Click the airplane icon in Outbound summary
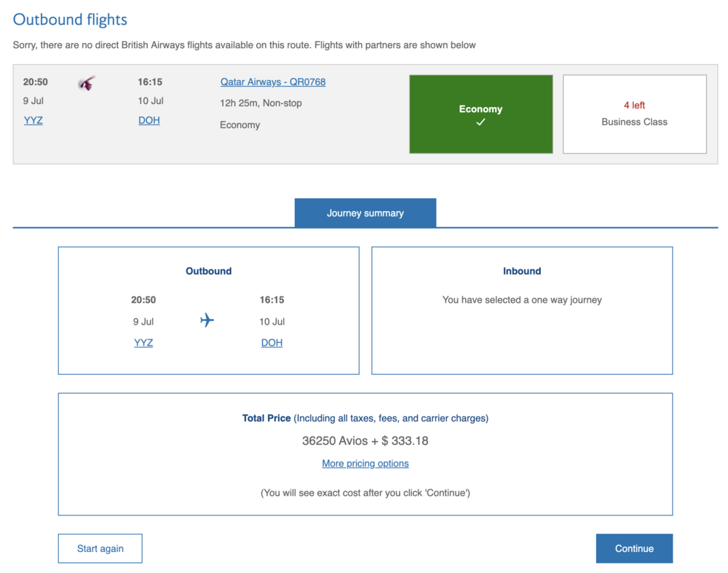The height and width of the screenshot is (573, 728). pyautogui.click(x=207, y=320)
